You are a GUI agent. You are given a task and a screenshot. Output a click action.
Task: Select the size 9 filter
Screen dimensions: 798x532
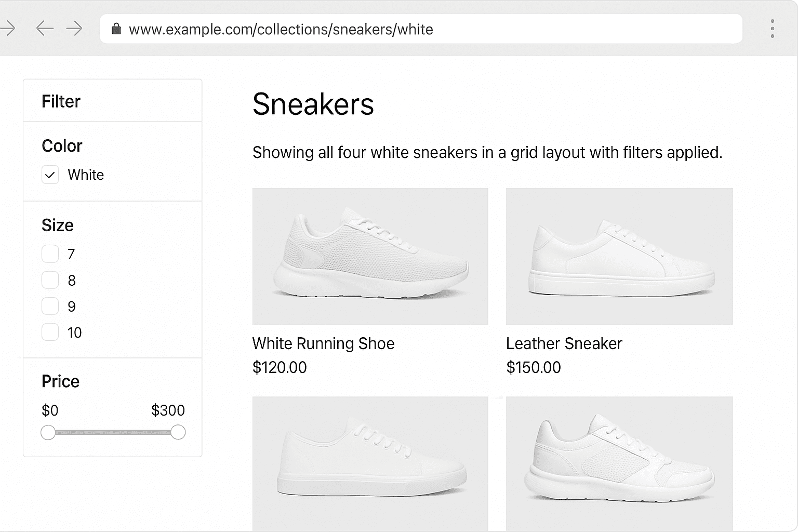pos(50,306)
